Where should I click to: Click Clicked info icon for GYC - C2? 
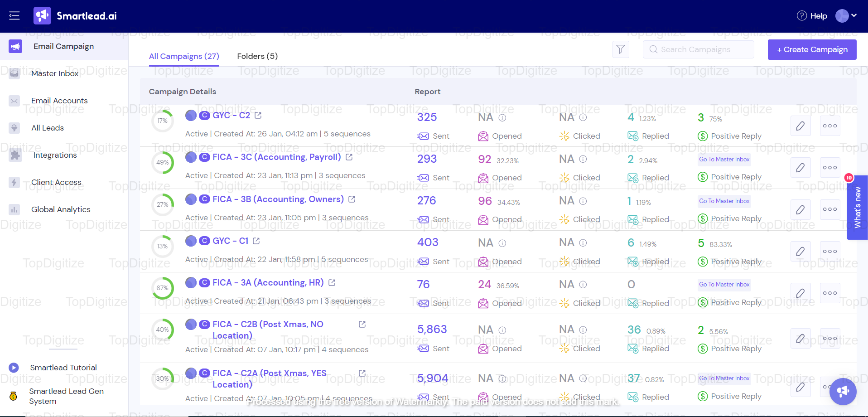click(x=583, y=117)
